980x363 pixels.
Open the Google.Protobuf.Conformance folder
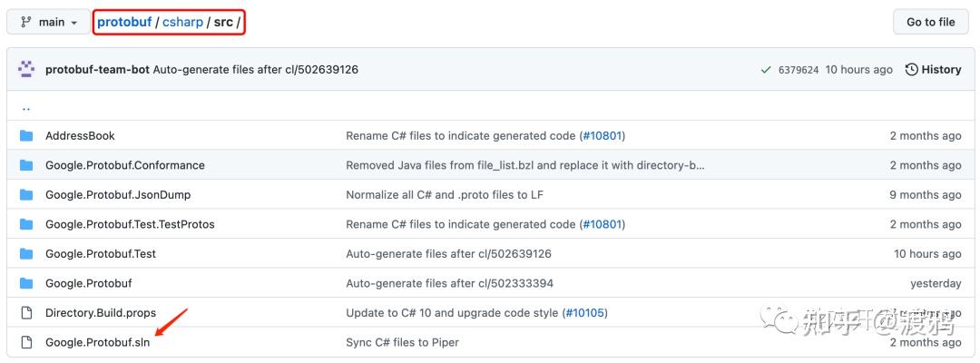click(124, 165)
